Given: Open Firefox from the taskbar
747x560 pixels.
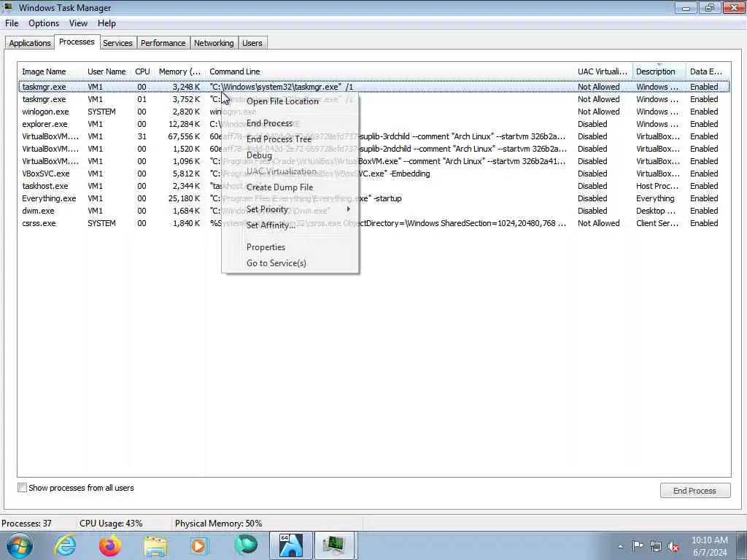Looking at the screenshot, I should coord(110,546).
